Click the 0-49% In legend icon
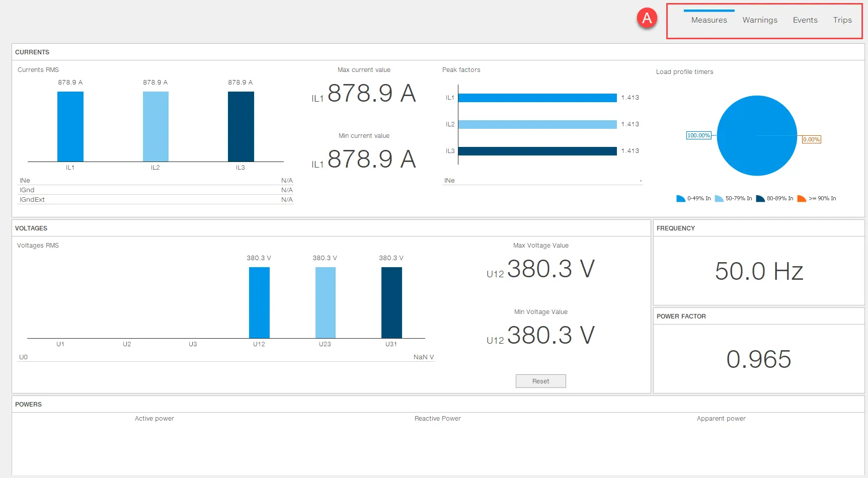 [680, 199]
